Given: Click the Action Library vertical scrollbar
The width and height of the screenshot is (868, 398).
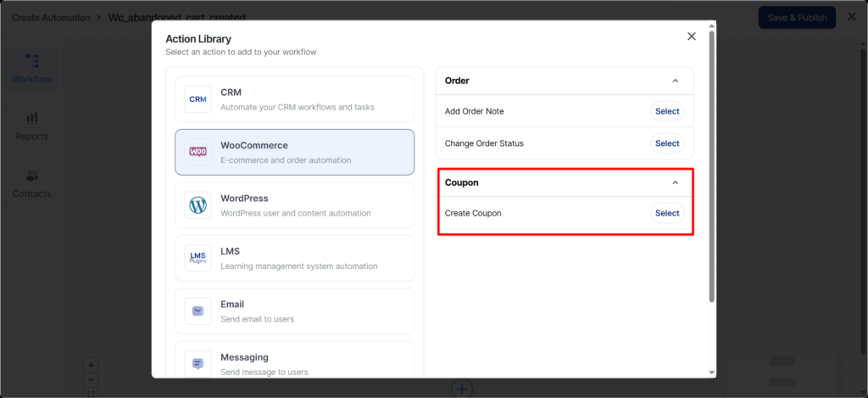Looking at the screenshot, I should pos(711,170).
